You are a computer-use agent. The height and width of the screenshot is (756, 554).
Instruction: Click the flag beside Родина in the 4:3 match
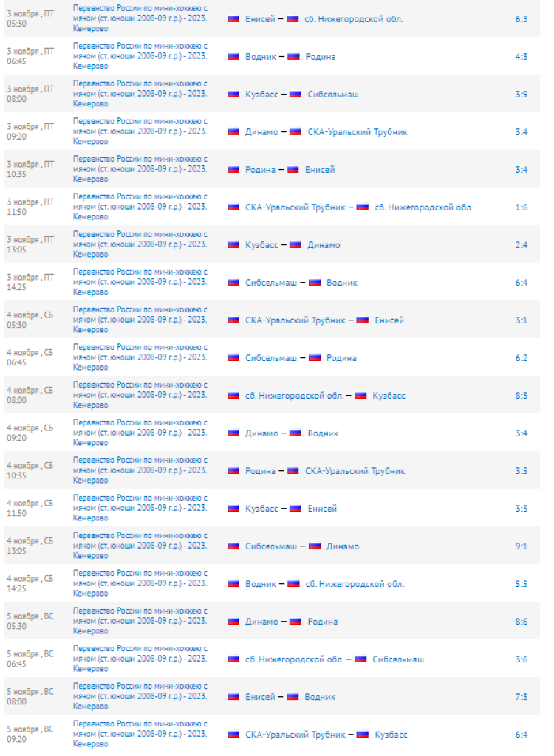point(293,56)
